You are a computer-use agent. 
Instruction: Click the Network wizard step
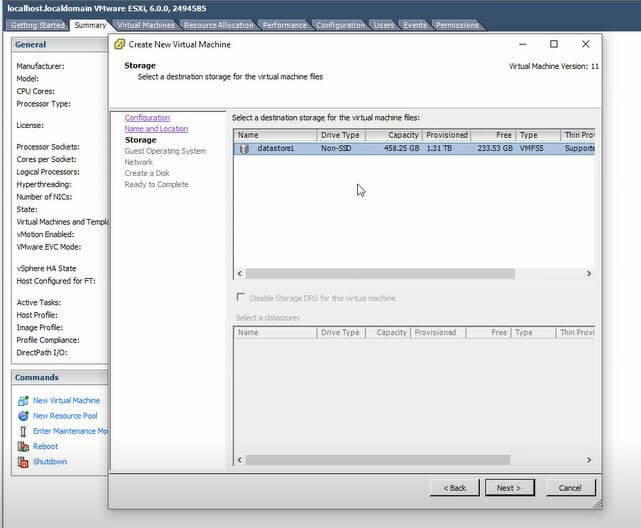tap(138, 162)
